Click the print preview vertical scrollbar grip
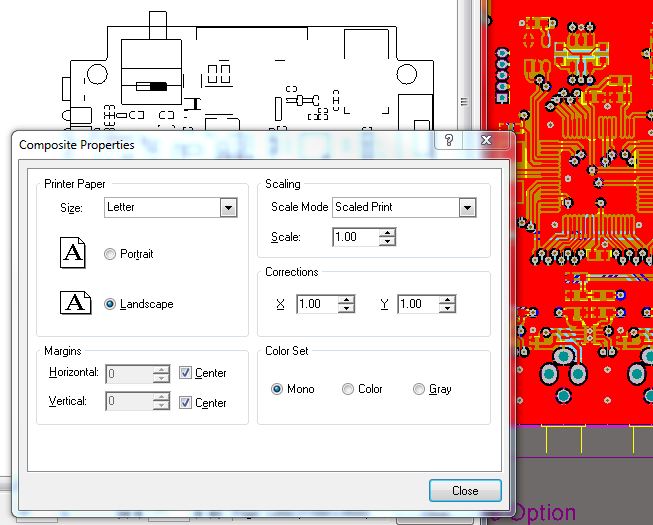 (x=464, y=102)
